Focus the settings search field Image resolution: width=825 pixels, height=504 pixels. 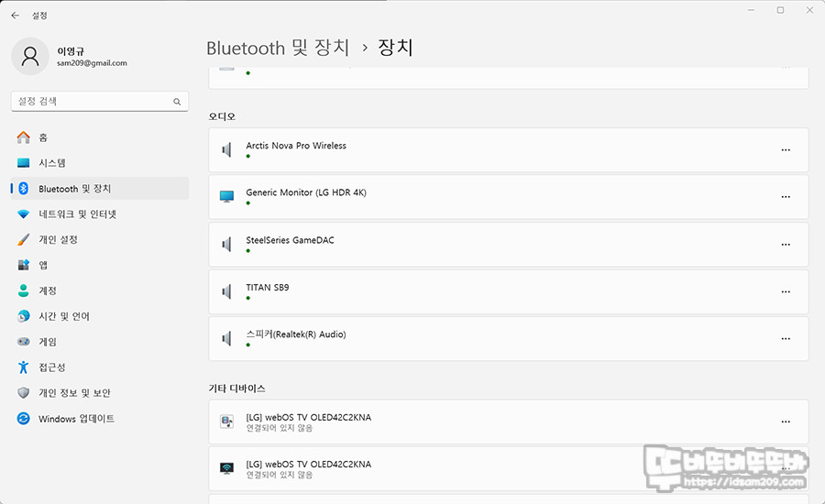pos(99,102)
